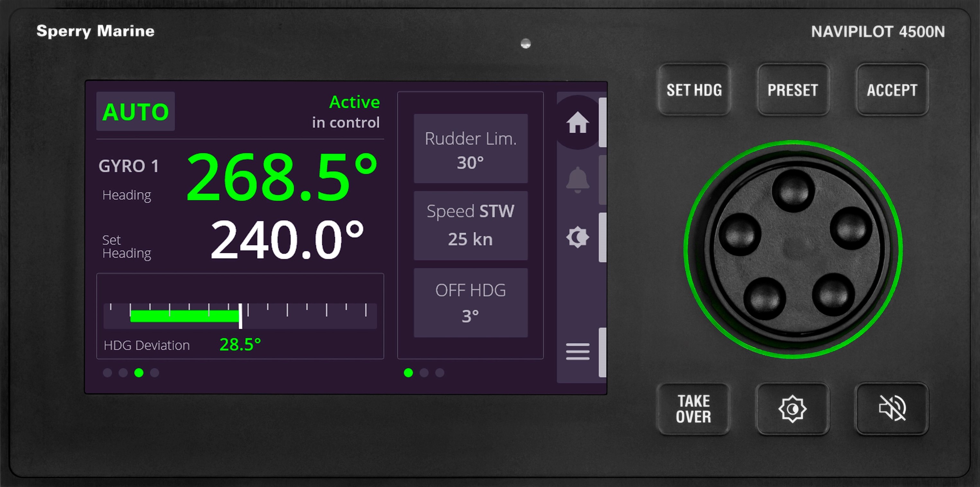The image size is (980, 487).
Task: Mute alarm with the crossed speaker button
Action: [x=892, y=409]
